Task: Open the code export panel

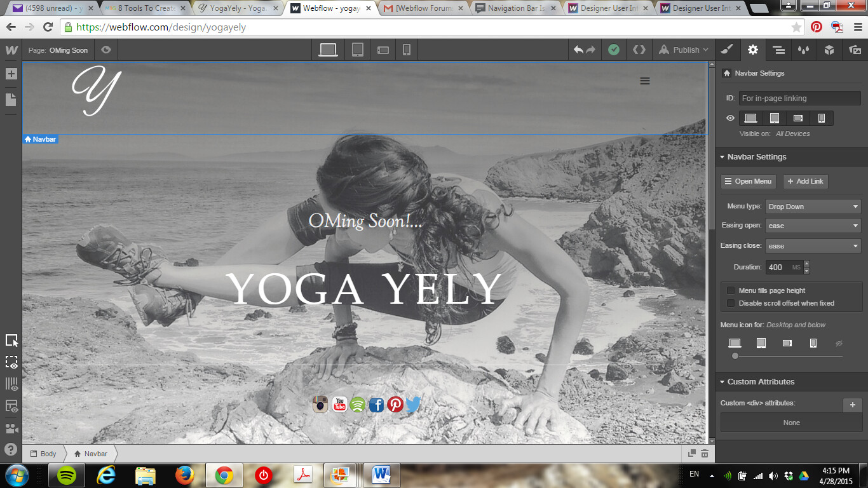Action: pyautogui.click(x=639, y=50)
